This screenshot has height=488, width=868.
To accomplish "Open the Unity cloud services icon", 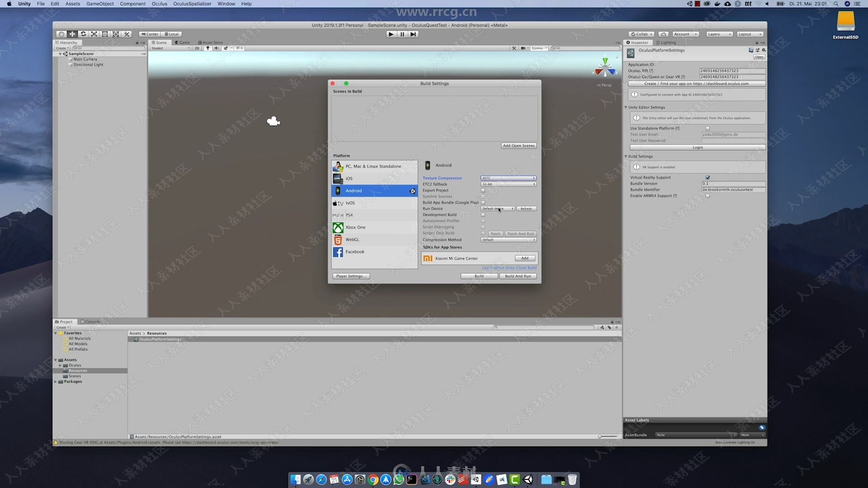I will point(663,34).
